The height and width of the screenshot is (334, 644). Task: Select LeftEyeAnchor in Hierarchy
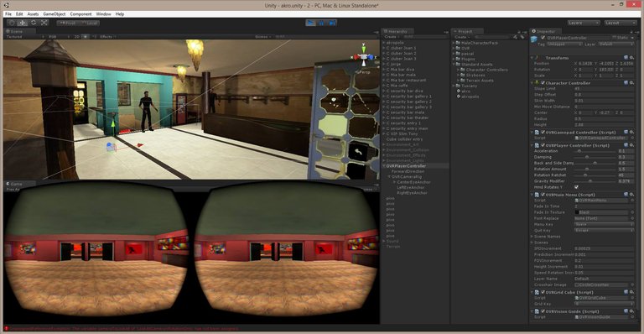point(411,187)
